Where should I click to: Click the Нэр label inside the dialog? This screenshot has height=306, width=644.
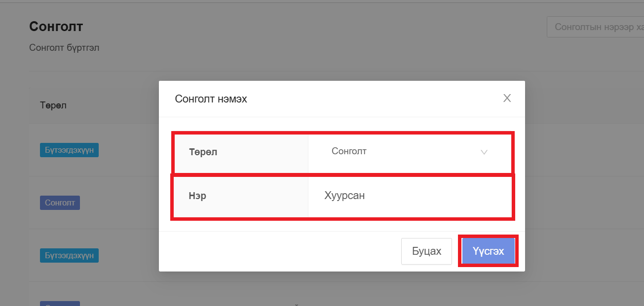[x=197, y=196]
